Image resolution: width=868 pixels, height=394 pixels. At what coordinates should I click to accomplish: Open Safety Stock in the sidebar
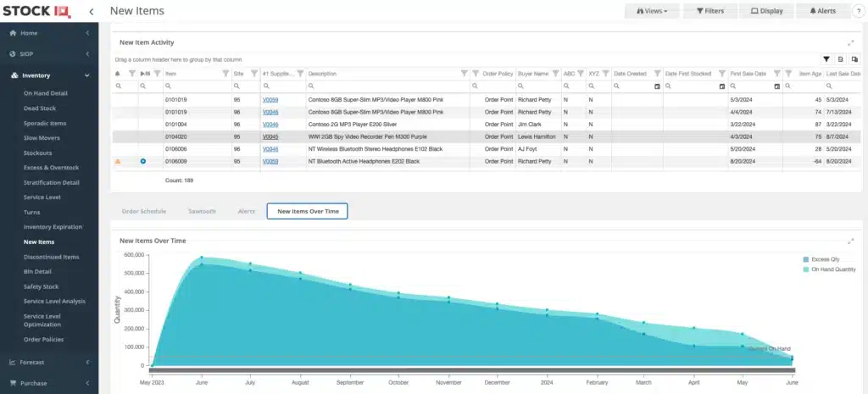pyautogui.click(x=42, y=286)
